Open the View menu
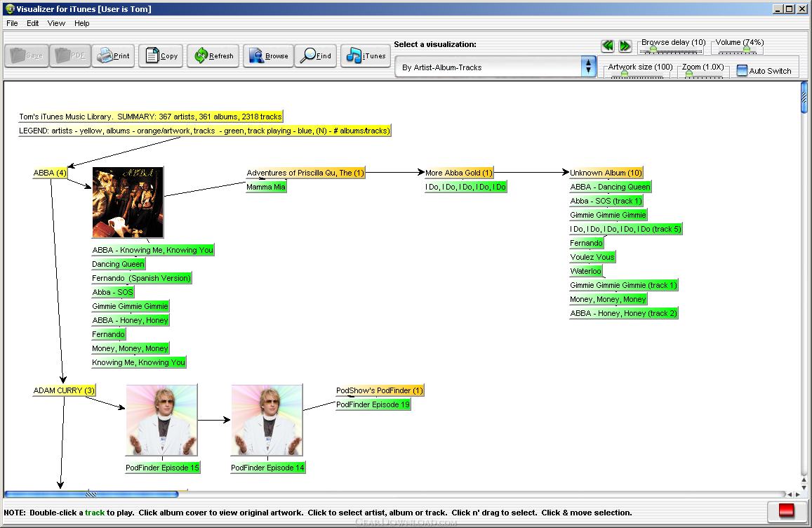Image resolution: width=812 pixels, height=528 pixels. pyautogui.click(x=56, y=23)
